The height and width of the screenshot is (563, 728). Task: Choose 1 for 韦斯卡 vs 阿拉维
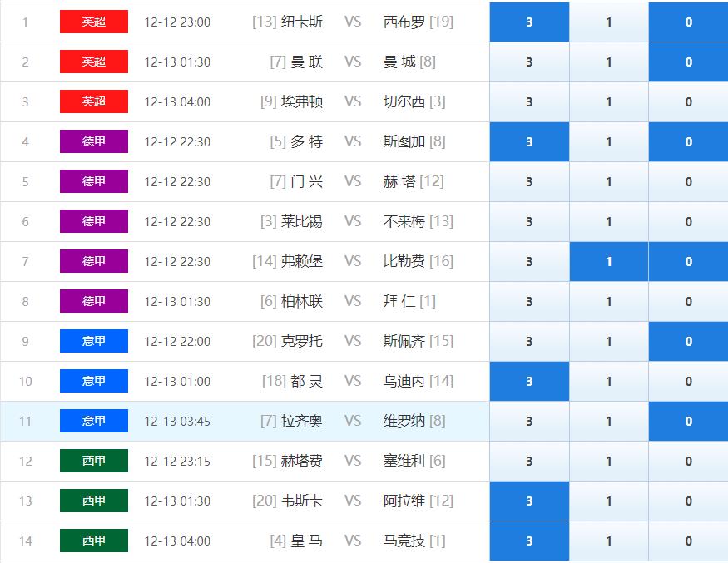[609, 501]
